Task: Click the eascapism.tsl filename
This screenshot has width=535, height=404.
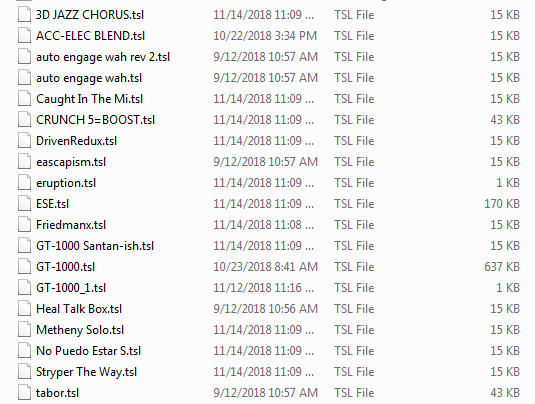Action: (x=71, y=162)
